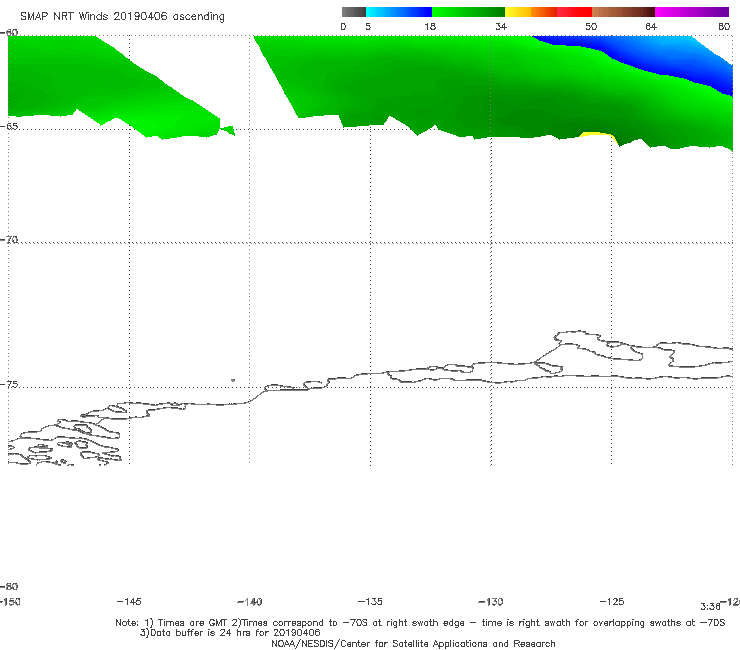Click the latitude label '-65'
The width and height of the screenshot is (740, 650).
click(x=9, y=127)
